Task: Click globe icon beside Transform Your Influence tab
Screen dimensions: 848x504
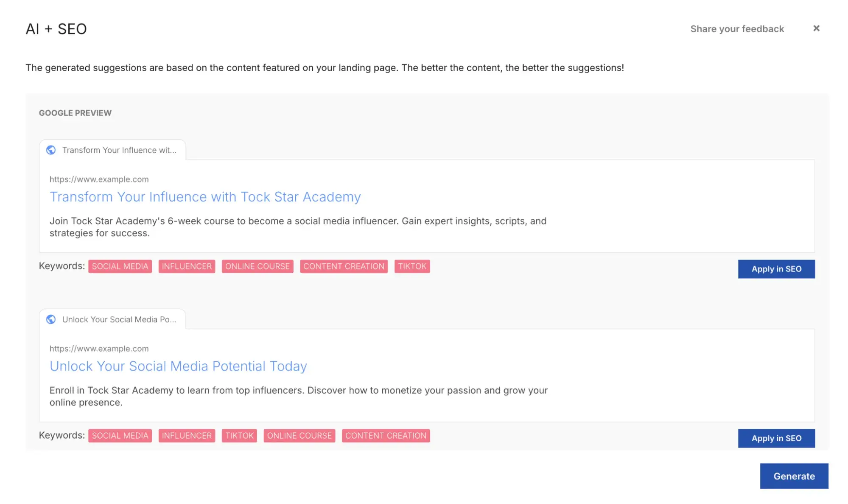Action: tap(51, 150)
